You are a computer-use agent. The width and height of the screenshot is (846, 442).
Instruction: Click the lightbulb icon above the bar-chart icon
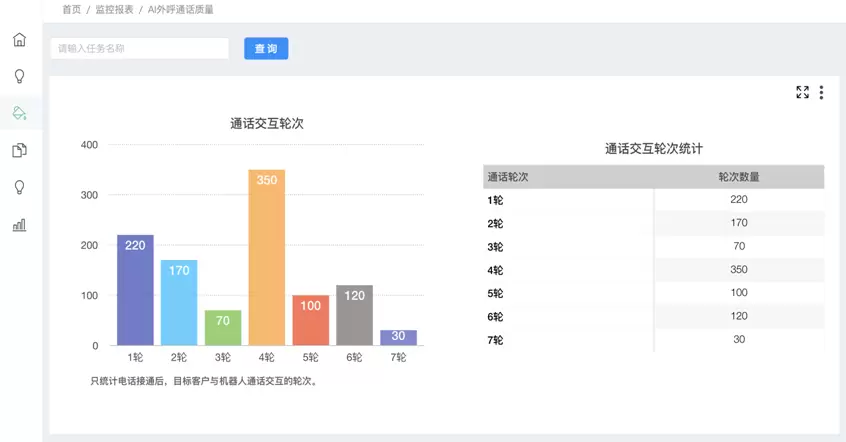coord(19,187)
